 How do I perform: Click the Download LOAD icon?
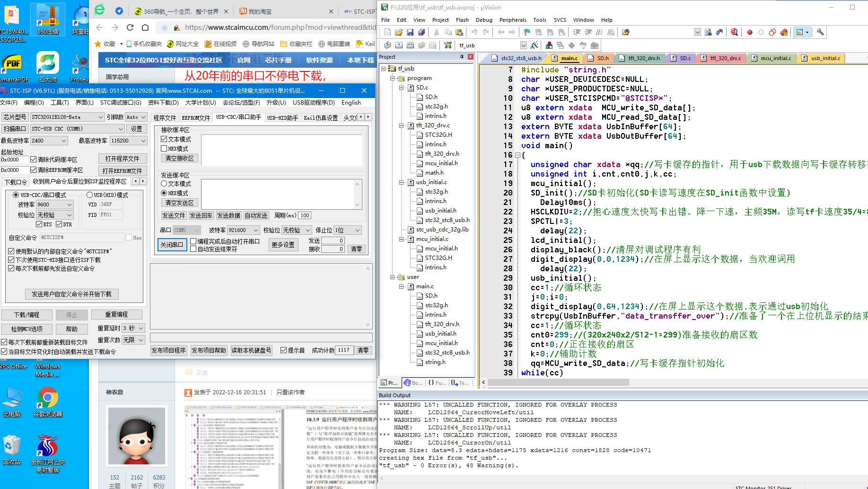coord(448,45)
